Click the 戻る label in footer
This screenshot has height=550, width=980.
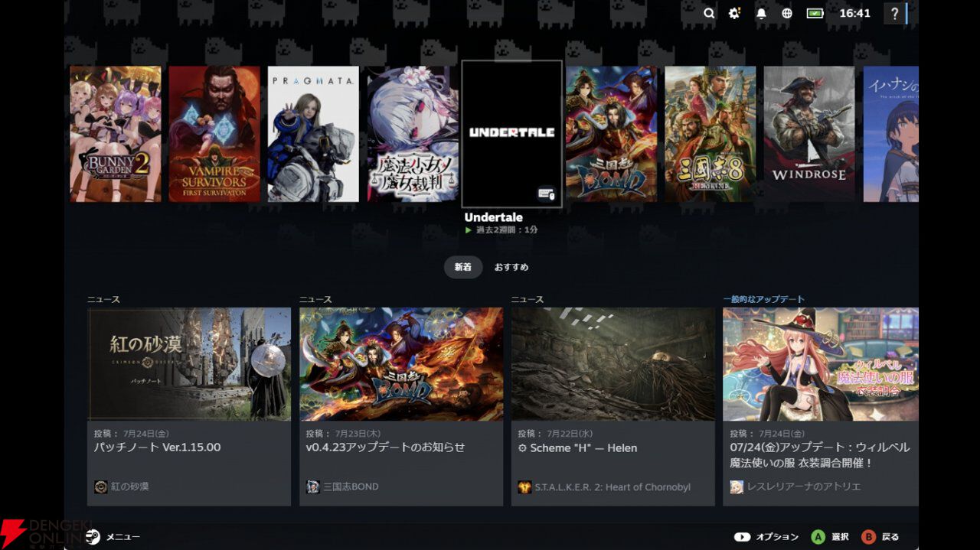click(x=890, y=537)
